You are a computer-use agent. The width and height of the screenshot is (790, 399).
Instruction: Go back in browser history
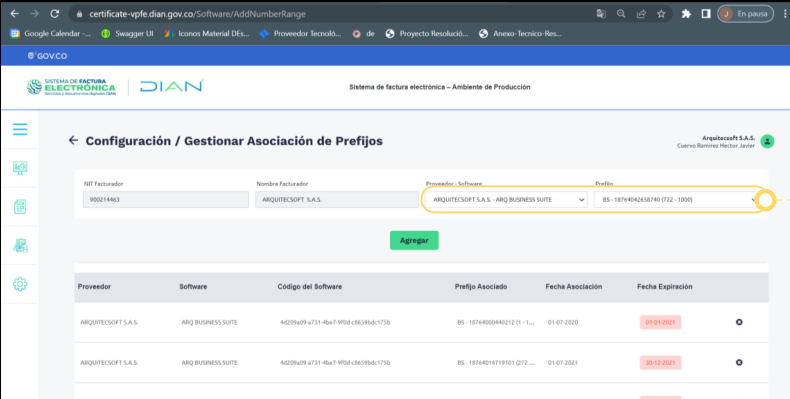(15, 14)
